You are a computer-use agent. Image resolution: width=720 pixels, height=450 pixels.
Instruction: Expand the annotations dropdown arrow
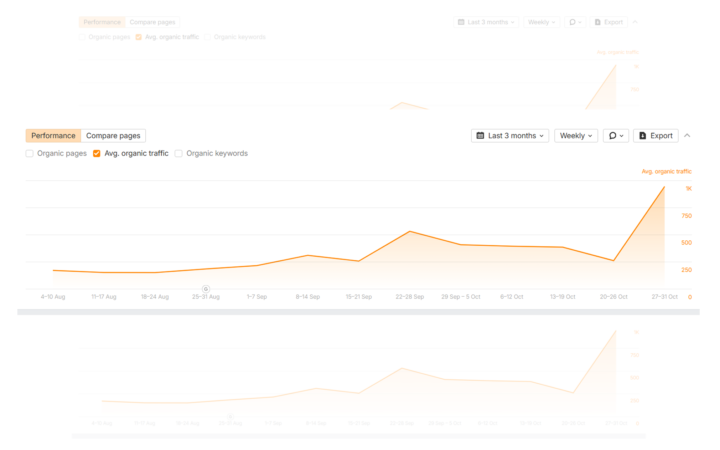click(x=621, y=136)
